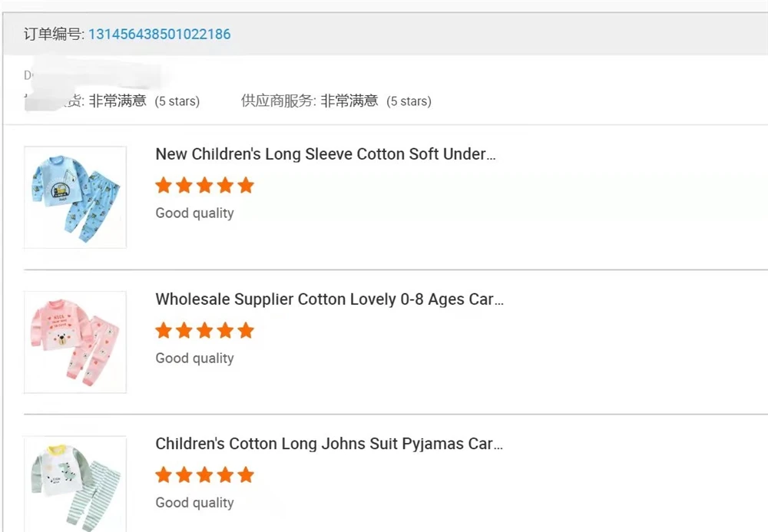Viewport: 768px width, 532px height.
Task: Click fifth star of Wholesale Supplier Cotton rating
Action: pos(246,330)
